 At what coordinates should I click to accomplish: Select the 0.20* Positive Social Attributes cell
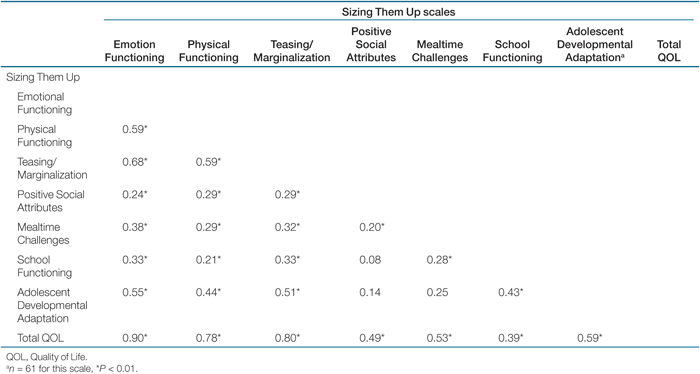click(372, 227)
